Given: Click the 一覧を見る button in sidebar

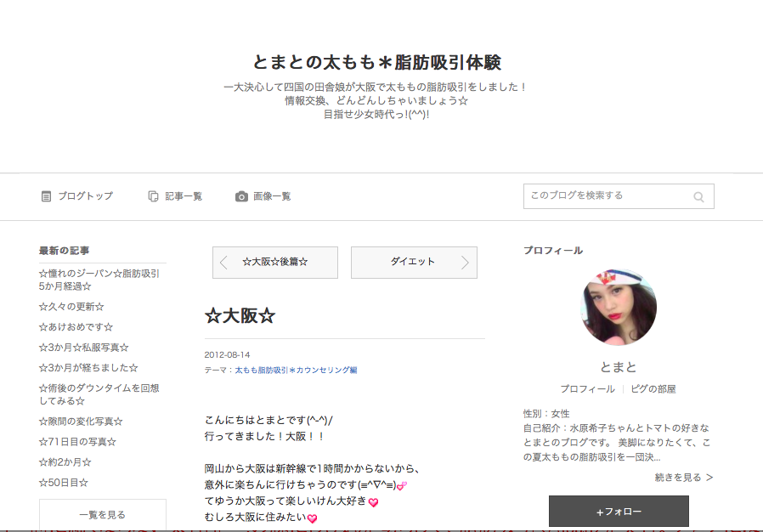Looking at the screenshot, I should pyautogui.click(x=102, y=515).
